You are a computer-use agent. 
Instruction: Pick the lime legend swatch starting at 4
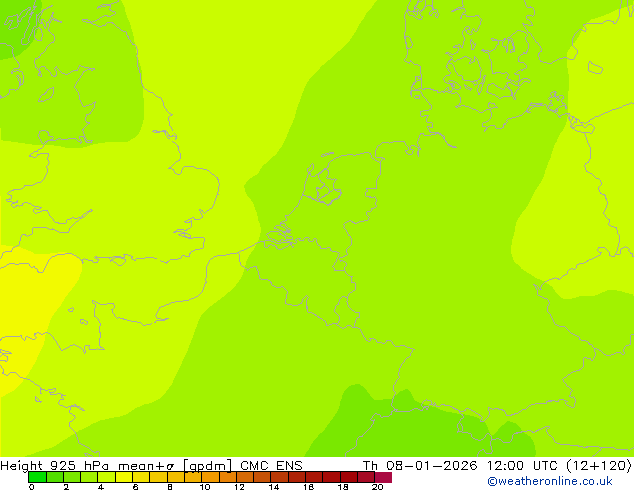[x=107, y=477]
